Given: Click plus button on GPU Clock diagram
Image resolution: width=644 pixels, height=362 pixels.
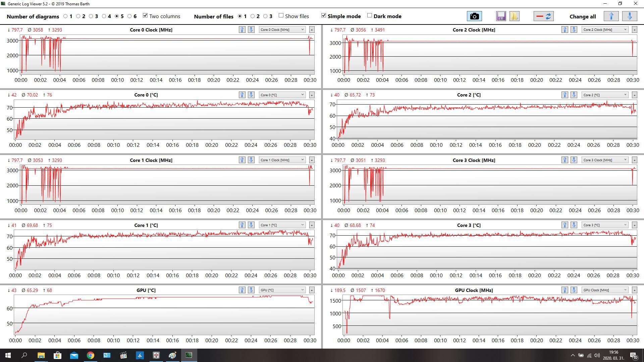Looking at the screenshot, I should [x=634, y=290].
